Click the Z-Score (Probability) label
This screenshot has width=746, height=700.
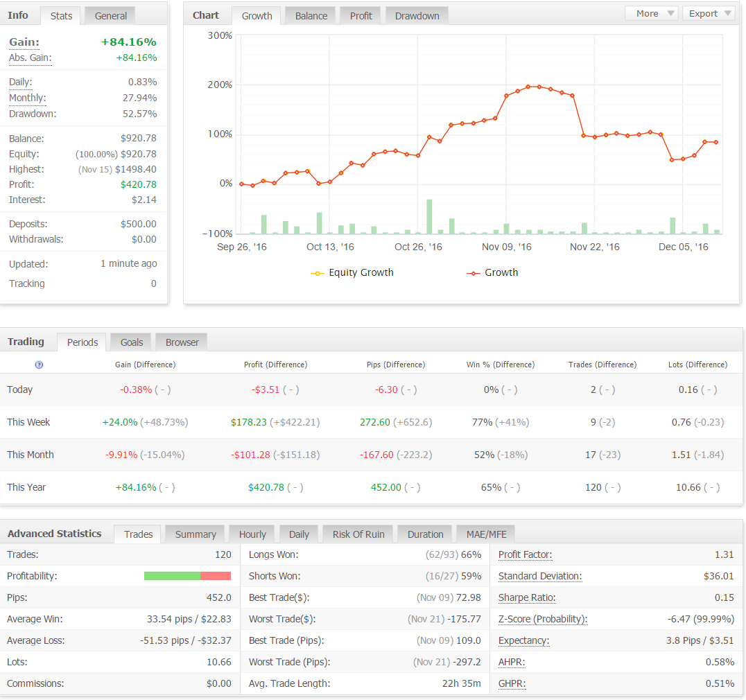543,619
